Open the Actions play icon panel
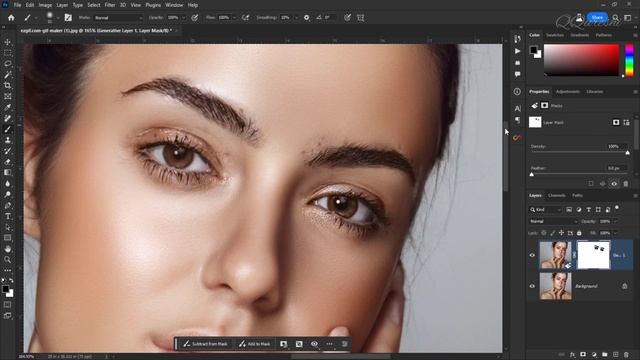The height and width of the screenshot is (360, 640). tap(517, 51)
